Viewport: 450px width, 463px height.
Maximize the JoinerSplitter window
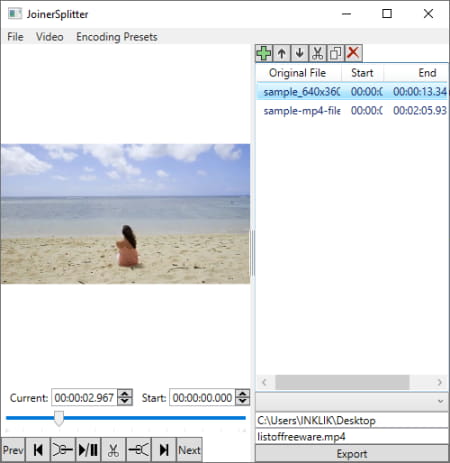[x=387, y=14]
